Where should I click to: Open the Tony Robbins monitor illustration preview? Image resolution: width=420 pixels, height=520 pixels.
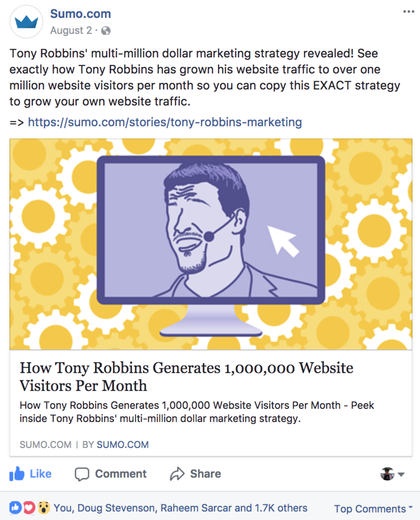point(211,244)
